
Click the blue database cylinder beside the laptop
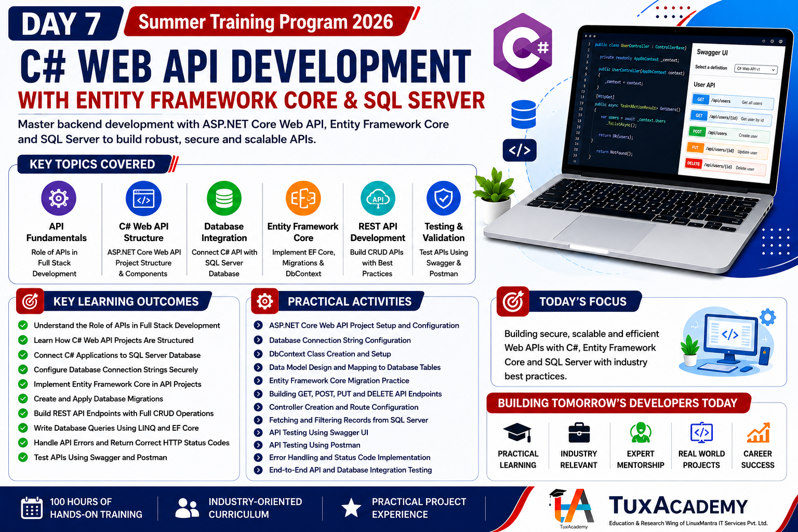click(x=523, y=114)
